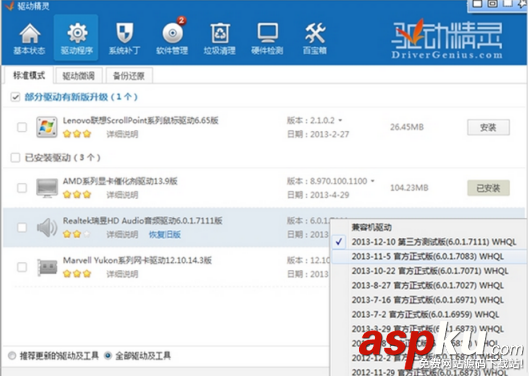Screen dimensions: 529x376
Task: Click Lenovo联想ScrollPoint系列鼠标驱动6.65版 title
Action: click(x=141, y=120)
